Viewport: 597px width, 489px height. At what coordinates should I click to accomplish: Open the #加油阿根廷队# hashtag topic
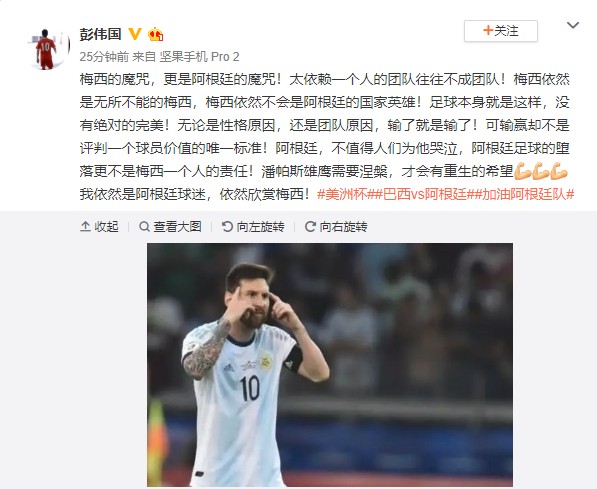[524, 194]
